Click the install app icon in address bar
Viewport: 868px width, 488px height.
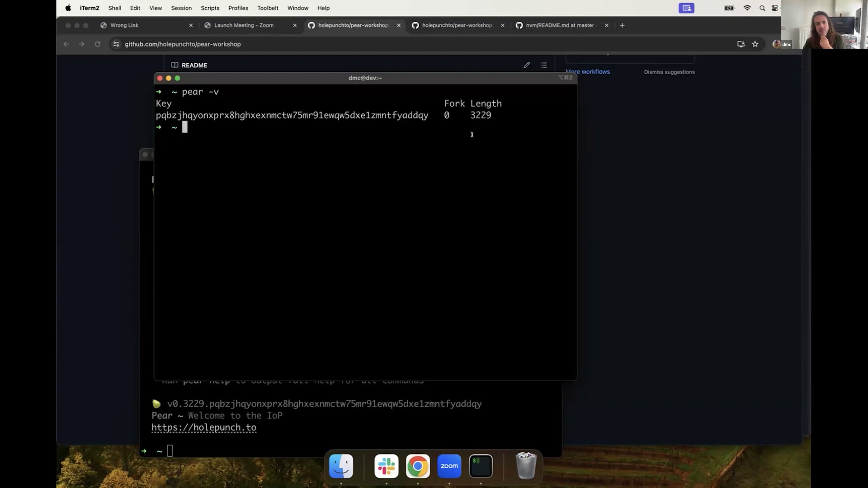pyautogui.click(x=741, y=44)
